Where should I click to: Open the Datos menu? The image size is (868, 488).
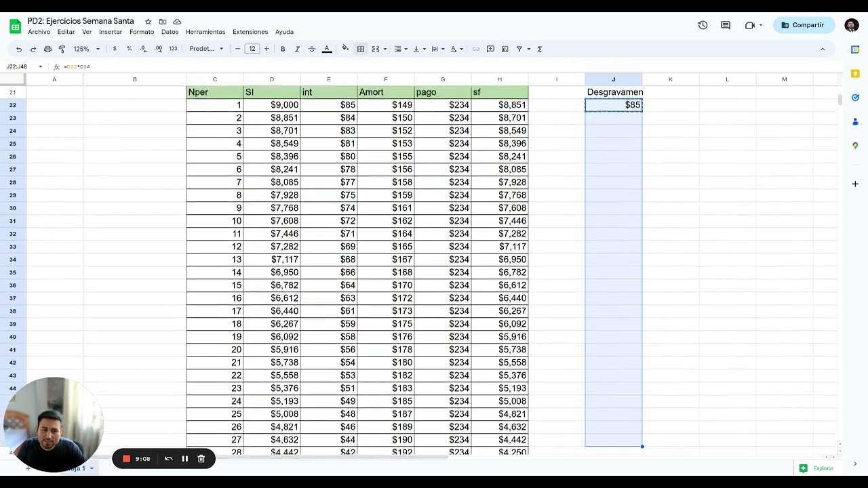tap(170, 32)
